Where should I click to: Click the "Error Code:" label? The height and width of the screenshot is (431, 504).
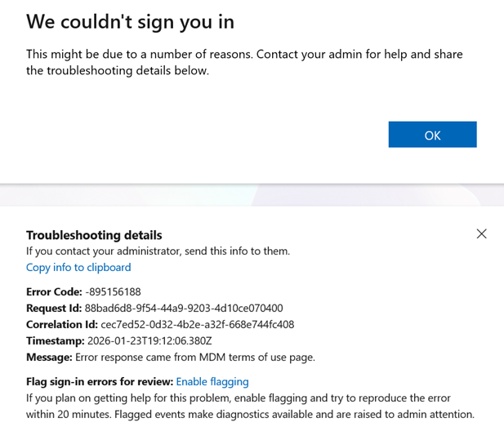(54, 291)
